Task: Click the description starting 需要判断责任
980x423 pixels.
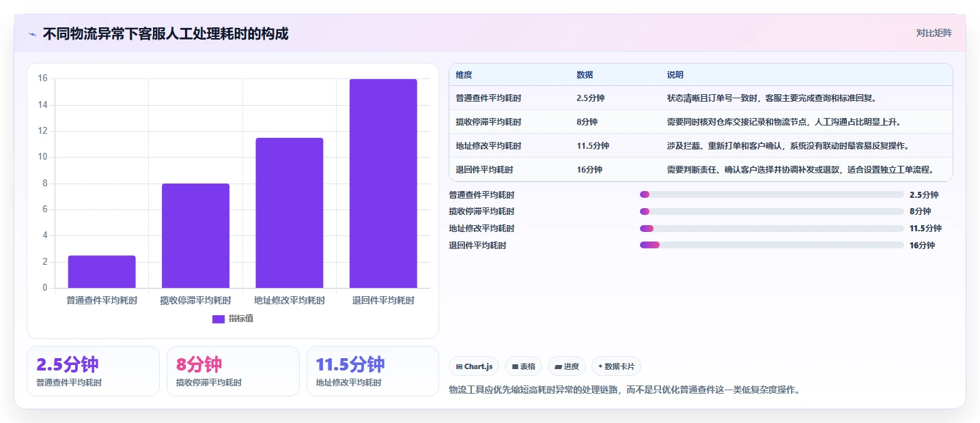Action: 800,170
